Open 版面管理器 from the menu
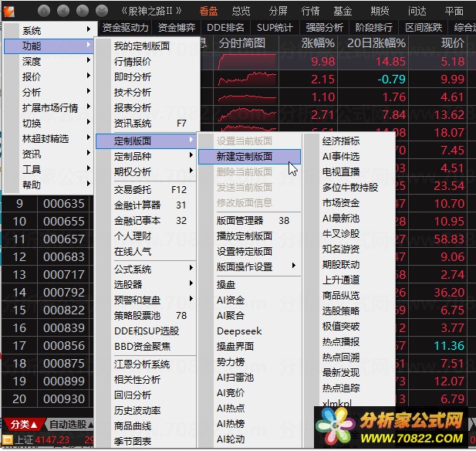This screenshot has height=451, width=476. (249, 221)
